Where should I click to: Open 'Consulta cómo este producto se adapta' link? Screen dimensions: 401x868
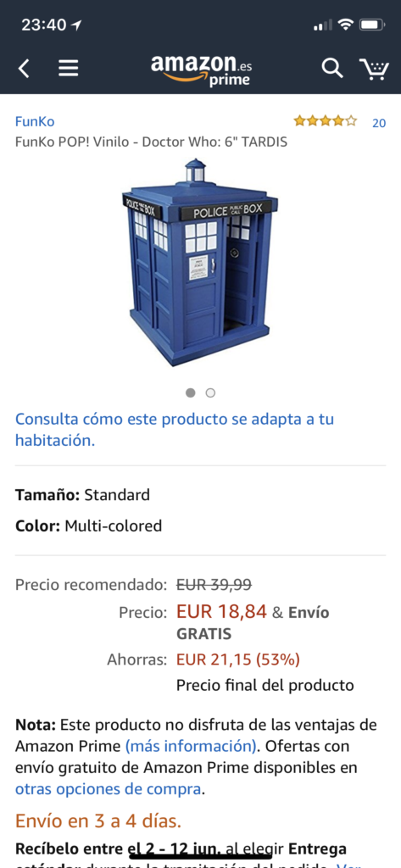[x=175, y=430]
